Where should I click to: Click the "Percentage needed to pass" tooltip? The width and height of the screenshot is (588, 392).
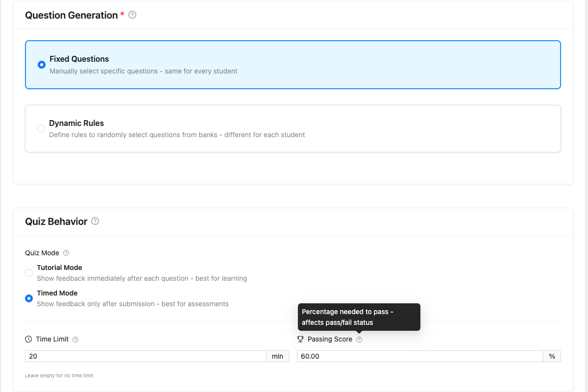tap(359, 317)
